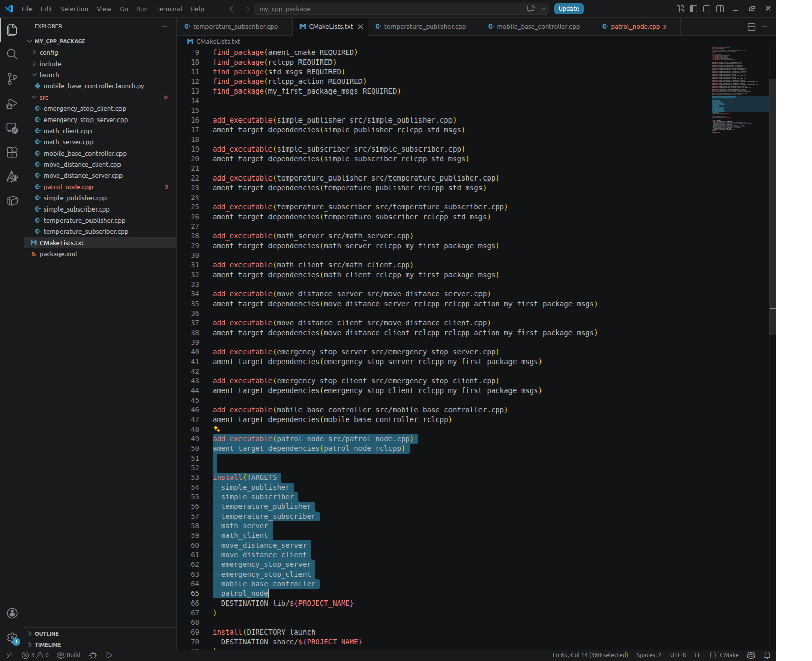Open editor More Actions ellipsis
This screenshot has height=661, width=812.
(x=765, y=27)
